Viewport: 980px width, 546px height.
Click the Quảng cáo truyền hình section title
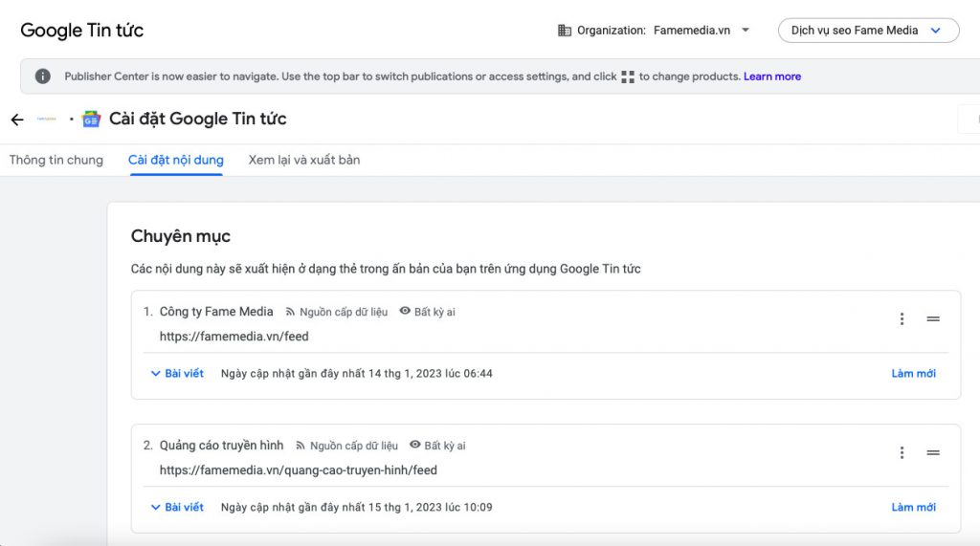(221, 445)
